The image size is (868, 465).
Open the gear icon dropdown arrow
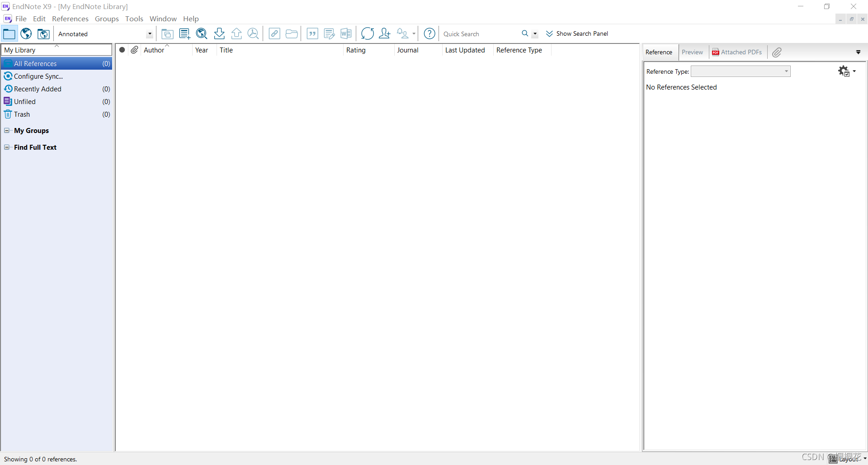(854, 71)
